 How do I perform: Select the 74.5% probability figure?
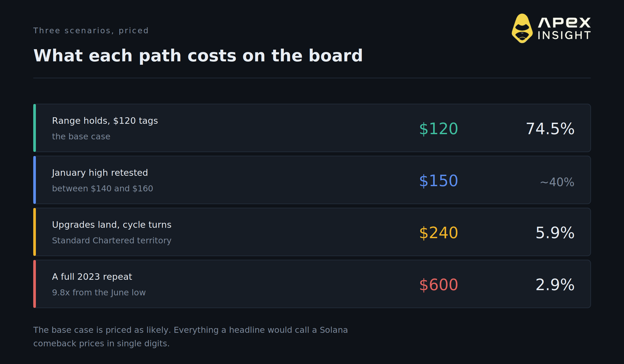coord(550,129)
